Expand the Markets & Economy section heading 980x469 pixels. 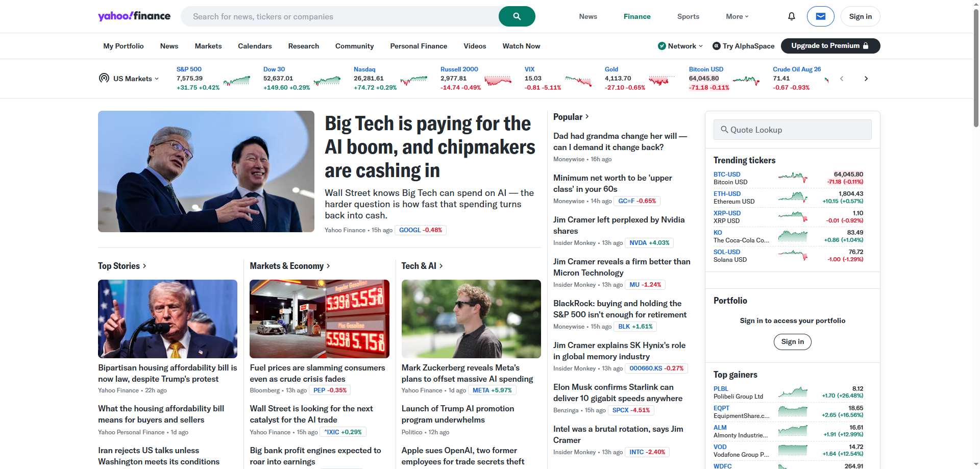click(290, 266)
